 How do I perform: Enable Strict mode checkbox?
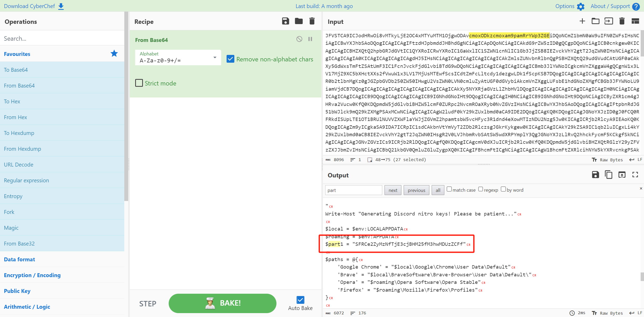pyautogui.click(x=139, y=83)
